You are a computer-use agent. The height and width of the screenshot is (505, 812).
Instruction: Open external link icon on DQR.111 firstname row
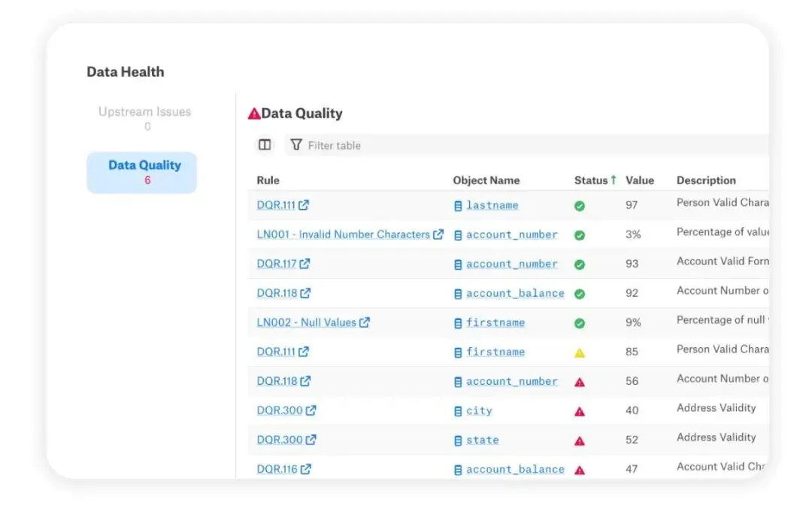pyautogui.click(x=304, y=352)
